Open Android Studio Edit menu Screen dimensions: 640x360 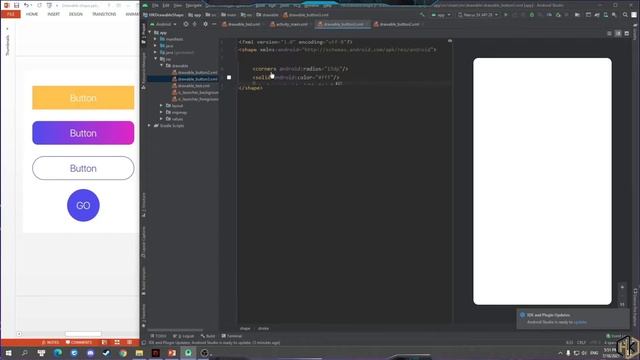tap(166, 6)
